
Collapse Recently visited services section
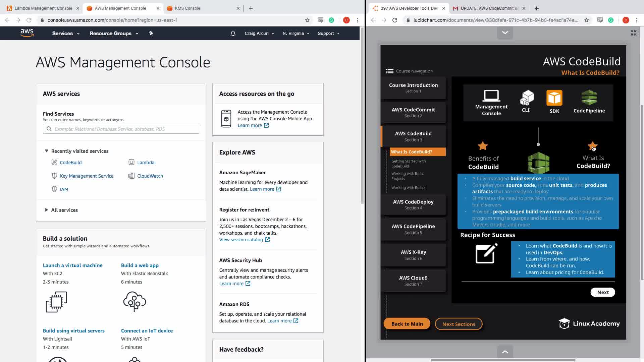47,151
